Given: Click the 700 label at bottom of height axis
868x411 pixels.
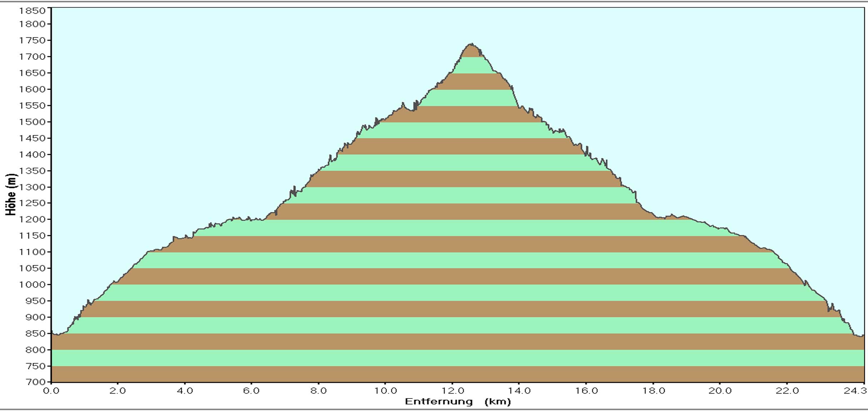Looking at the screenshot, I should click(x=35, y=382).
